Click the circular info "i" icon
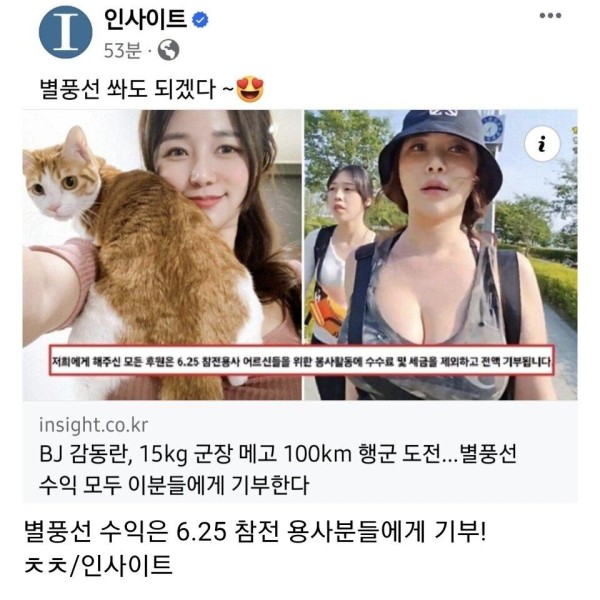 pos(542,144)
